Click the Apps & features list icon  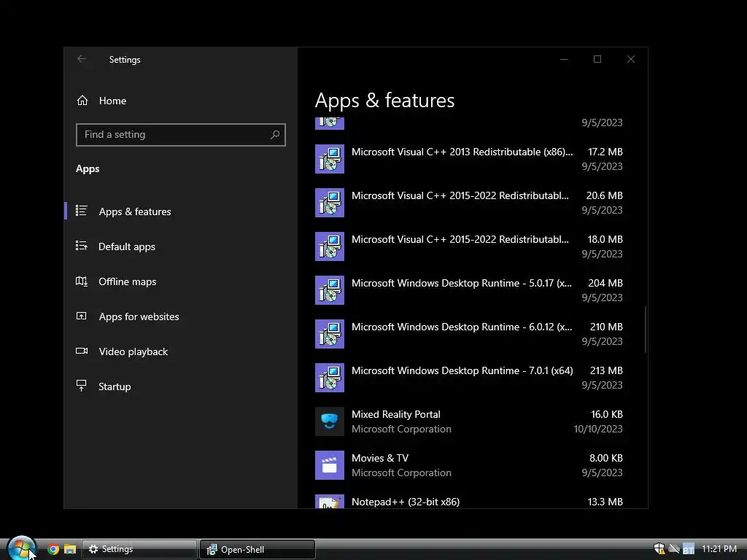[82, 211]
